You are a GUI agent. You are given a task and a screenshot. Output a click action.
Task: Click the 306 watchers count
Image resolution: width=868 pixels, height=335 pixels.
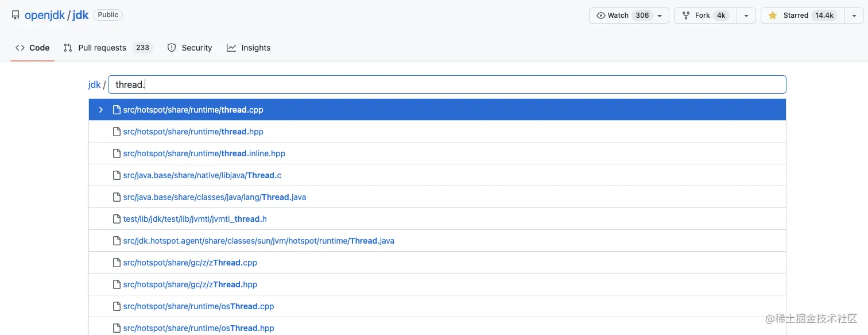coord(642,16)
